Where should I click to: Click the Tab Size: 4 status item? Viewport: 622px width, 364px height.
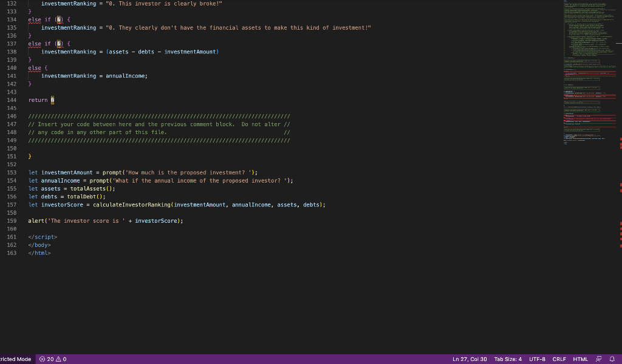coord(508,359)
